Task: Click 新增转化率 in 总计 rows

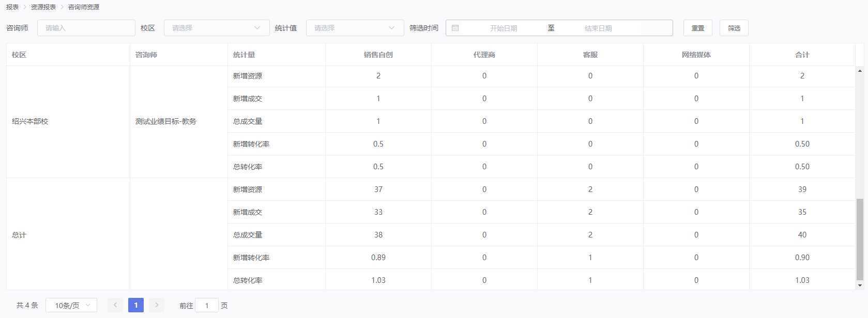Action: (x=251, y=258)
